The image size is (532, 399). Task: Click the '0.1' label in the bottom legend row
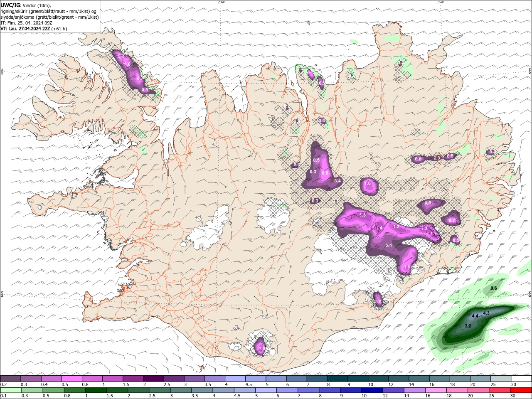(4, 396)
